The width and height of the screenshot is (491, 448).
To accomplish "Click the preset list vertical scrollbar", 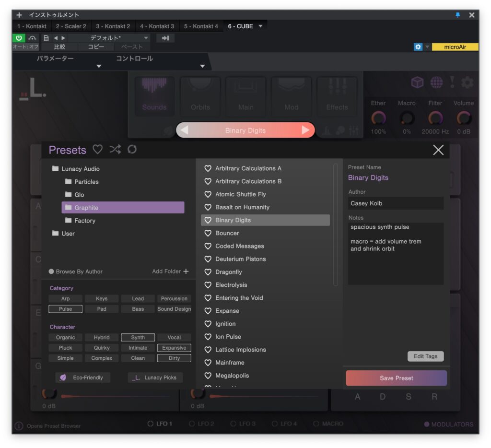I will pyautogui.click(x=336, y=224).
